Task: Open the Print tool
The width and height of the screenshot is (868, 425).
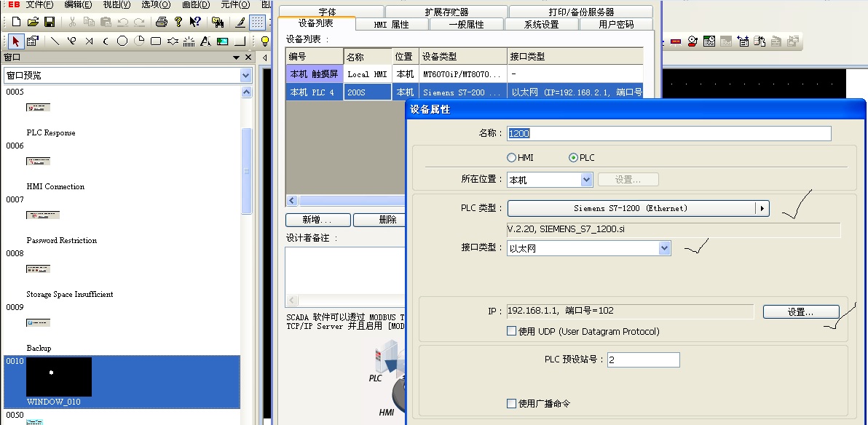Action: point(161,23)
